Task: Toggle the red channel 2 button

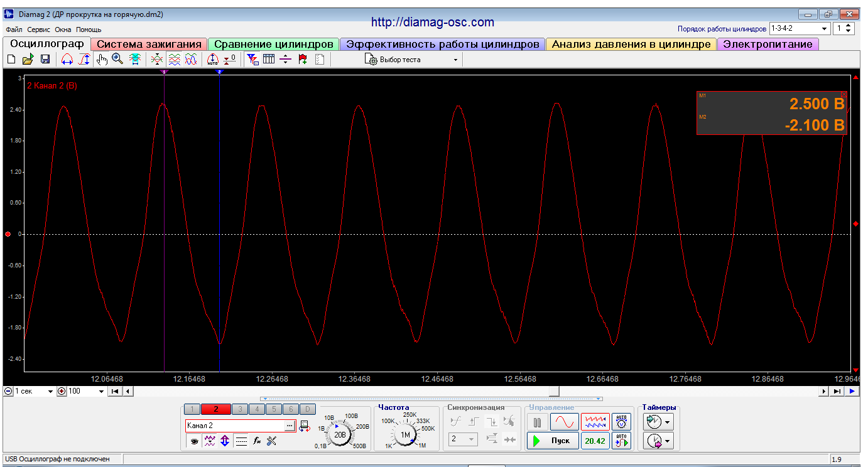Action: coord(216,409)
